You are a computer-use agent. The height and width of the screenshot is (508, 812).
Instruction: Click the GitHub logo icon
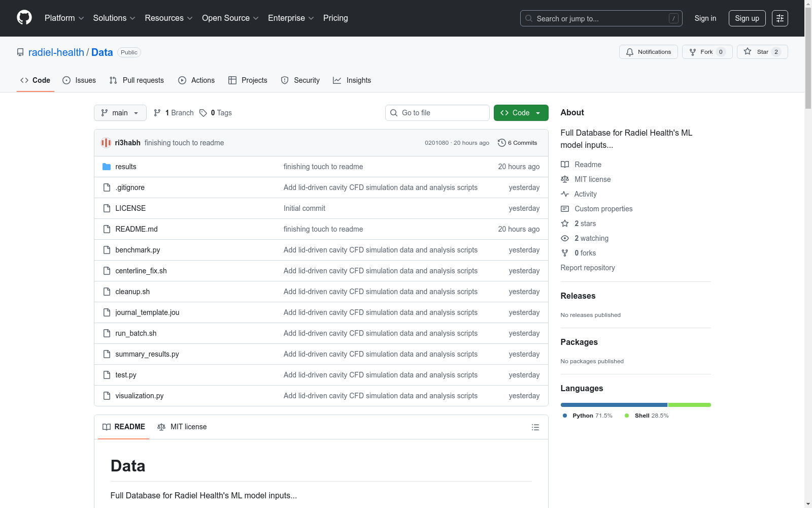coord(24,18)
